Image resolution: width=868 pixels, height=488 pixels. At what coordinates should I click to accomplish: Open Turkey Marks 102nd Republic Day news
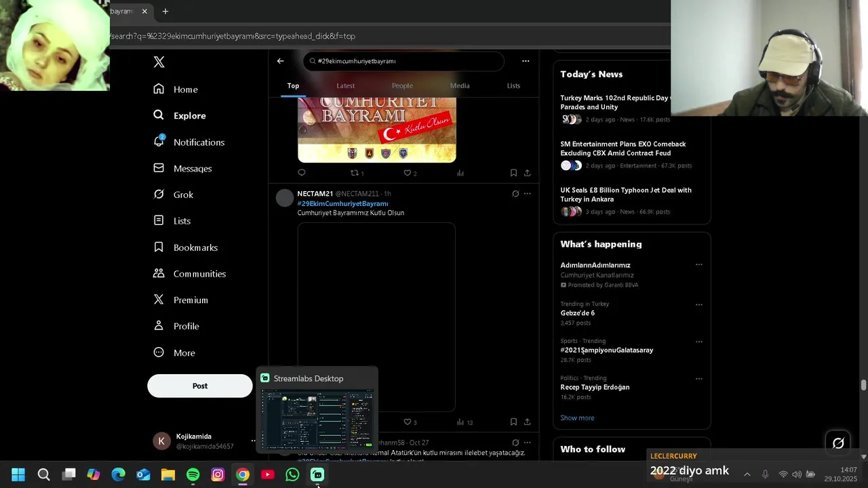(x=631, y=108)
